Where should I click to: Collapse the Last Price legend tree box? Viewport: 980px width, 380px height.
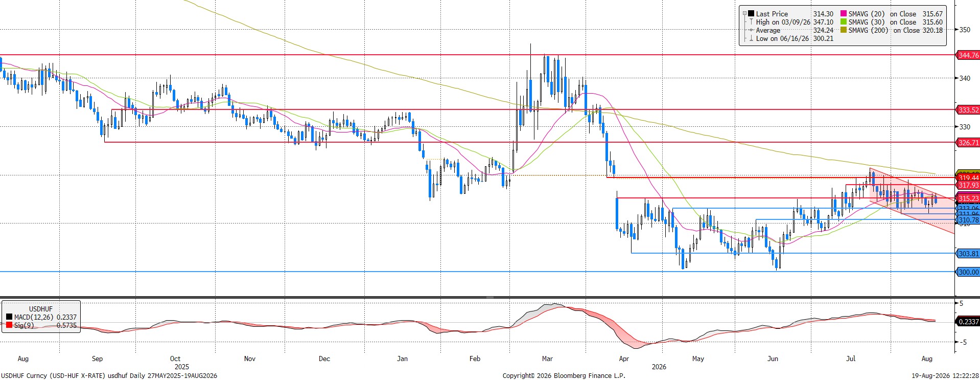coord(745,14)
